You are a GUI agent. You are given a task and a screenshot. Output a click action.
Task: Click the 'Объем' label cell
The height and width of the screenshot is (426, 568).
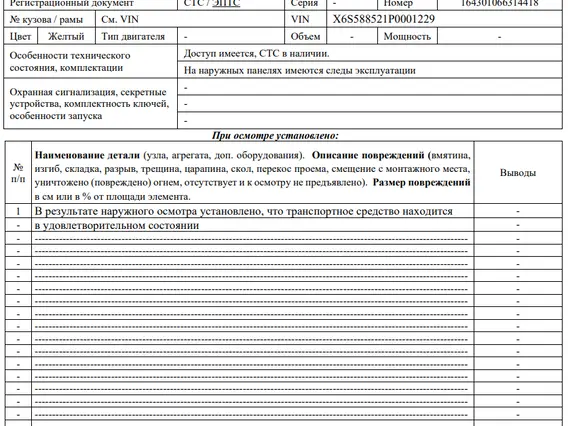coord(305,37)
